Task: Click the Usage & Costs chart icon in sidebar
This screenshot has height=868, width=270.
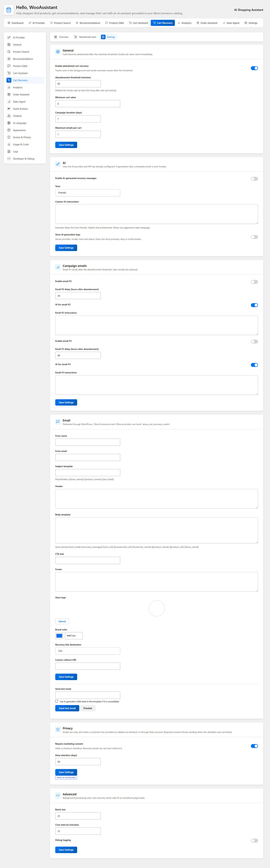Action: point(9,144)
